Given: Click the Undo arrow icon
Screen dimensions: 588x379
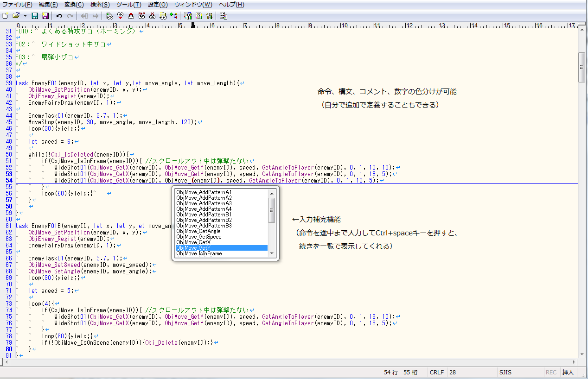Looking at the screenshot, I should [x=59, y=16].
